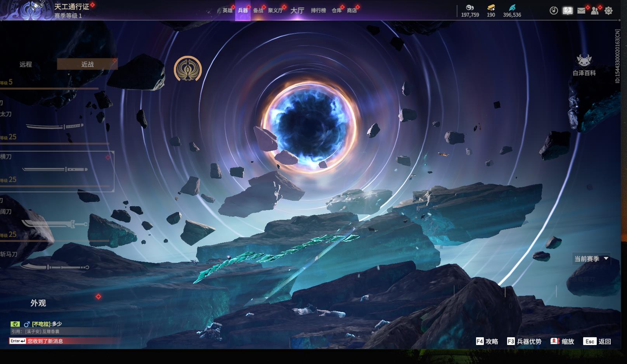Click the 外观 appearance button
Viewport: 627px width, 364px height.
click(x=38, y=303)
